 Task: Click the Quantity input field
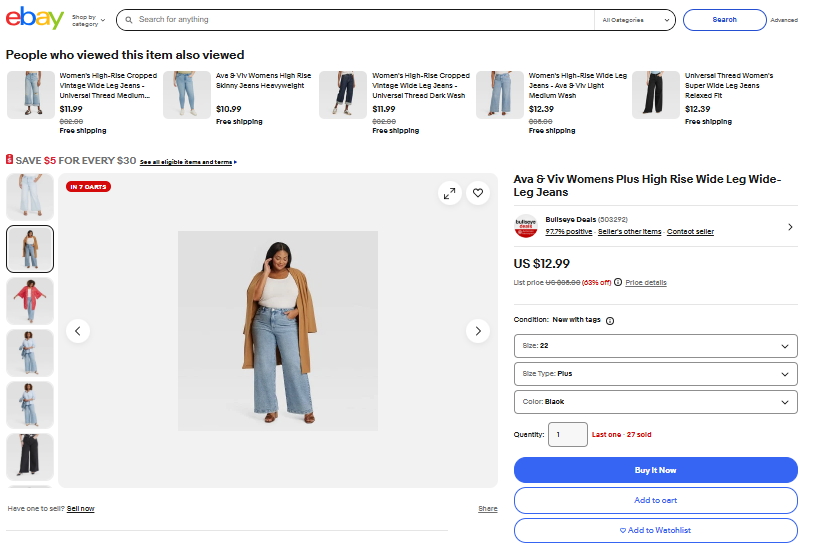(568, 435)
